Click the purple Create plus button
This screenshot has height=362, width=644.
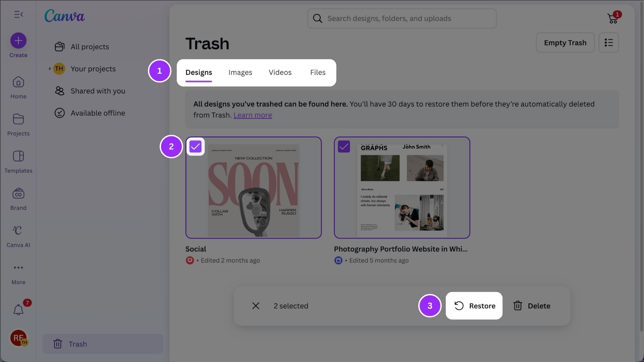18,41
